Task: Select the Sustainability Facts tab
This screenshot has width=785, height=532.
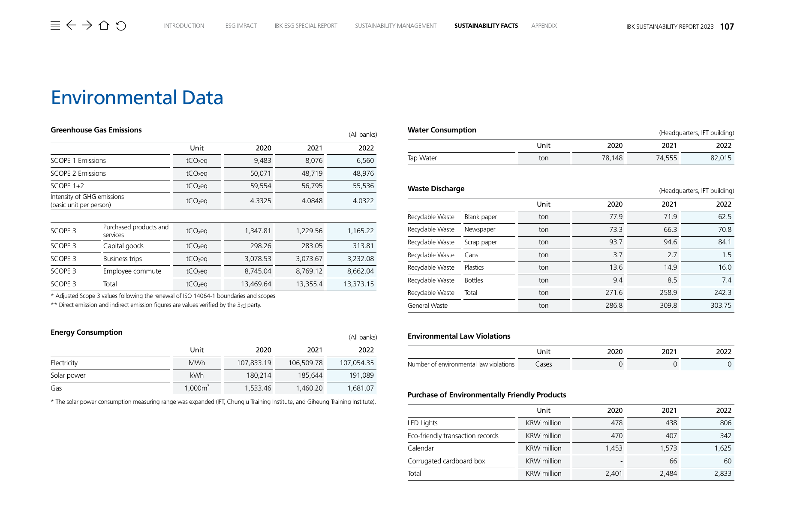Action: (486, 26)
